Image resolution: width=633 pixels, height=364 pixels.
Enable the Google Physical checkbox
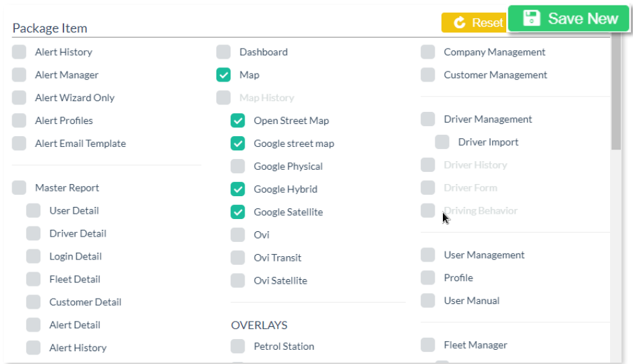238,166
